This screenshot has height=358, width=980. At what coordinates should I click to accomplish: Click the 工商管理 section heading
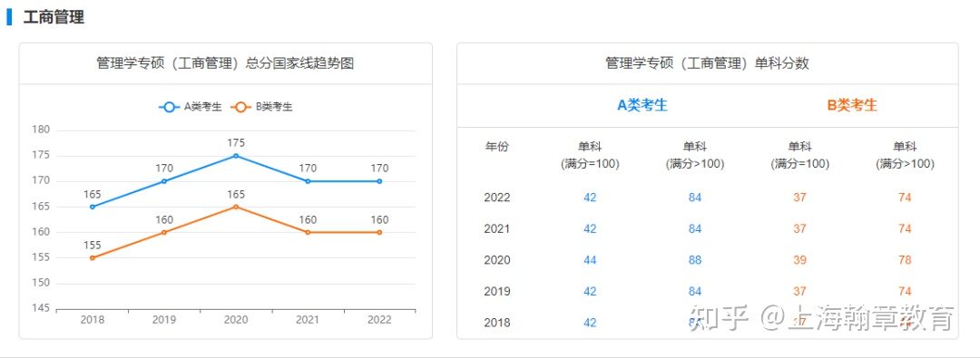54,17
